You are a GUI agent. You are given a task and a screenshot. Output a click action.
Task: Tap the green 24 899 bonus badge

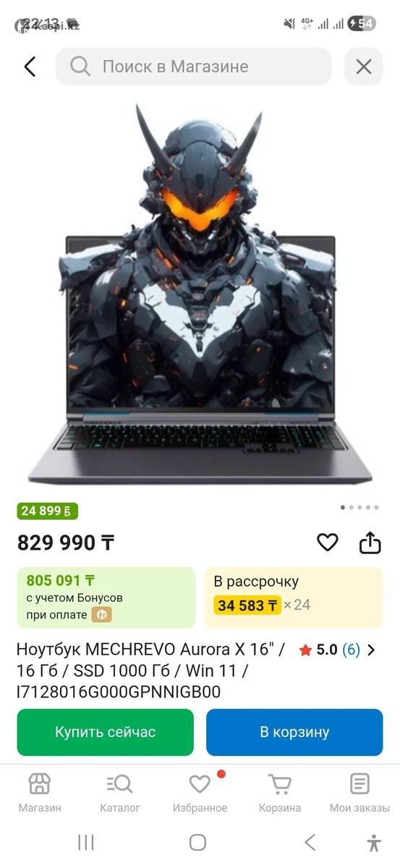[x=47, y=511]
